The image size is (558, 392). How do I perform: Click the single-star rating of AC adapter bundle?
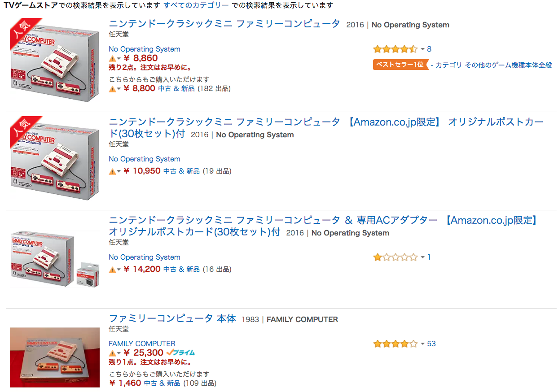(x=395, y=257)
